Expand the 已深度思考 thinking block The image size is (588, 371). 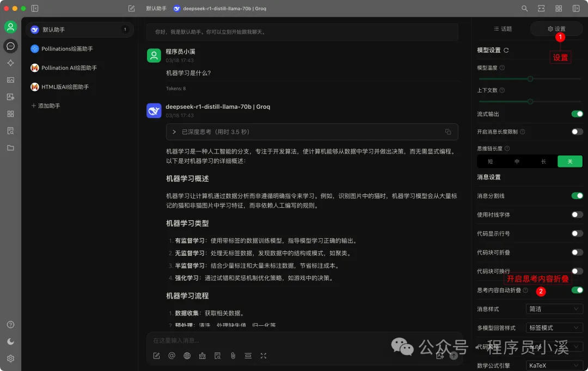311,132
